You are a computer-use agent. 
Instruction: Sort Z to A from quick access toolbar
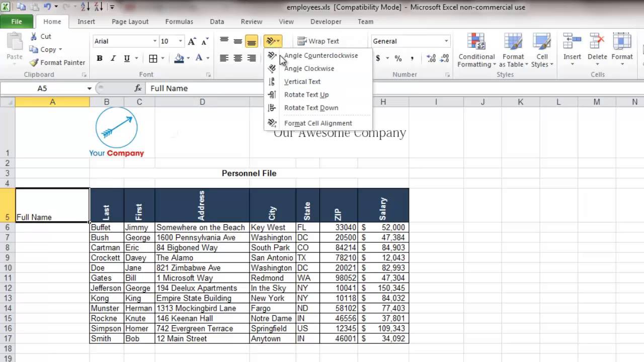(x=98, y=7)
